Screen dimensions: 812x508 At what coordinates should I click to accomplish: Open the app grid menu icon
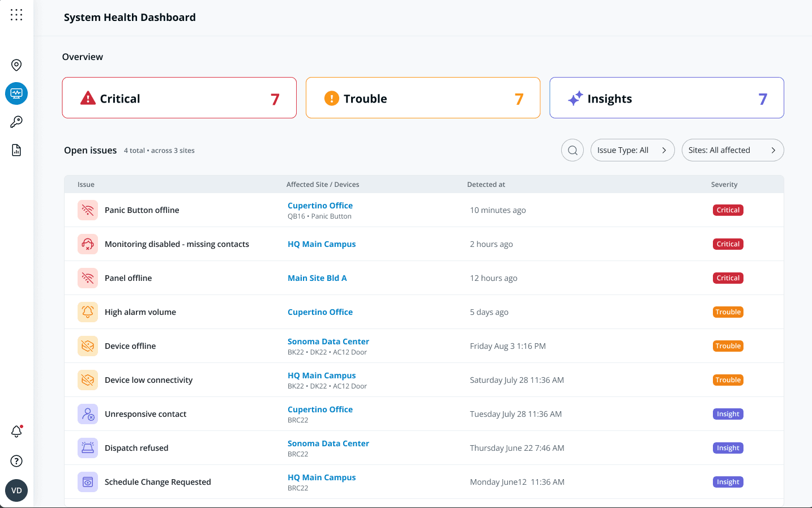coord(16,15)
